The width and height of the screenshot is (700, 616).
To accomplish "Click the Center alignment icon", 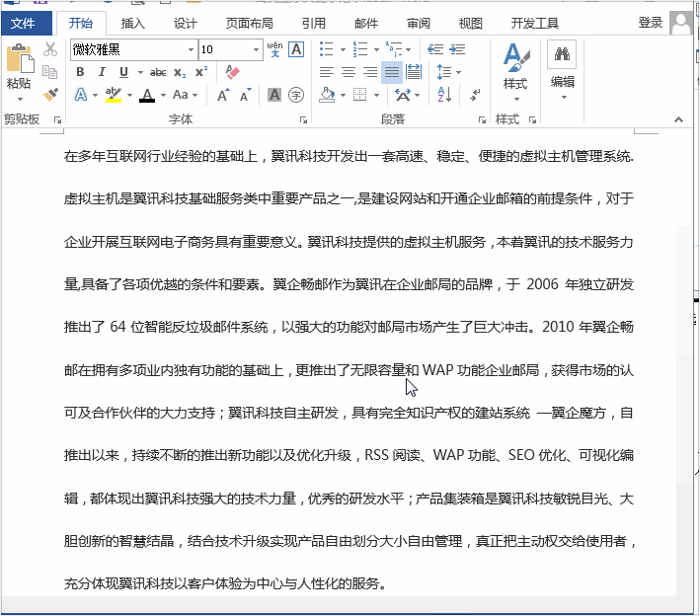I will pyautogui.click(x=348, y=72).
